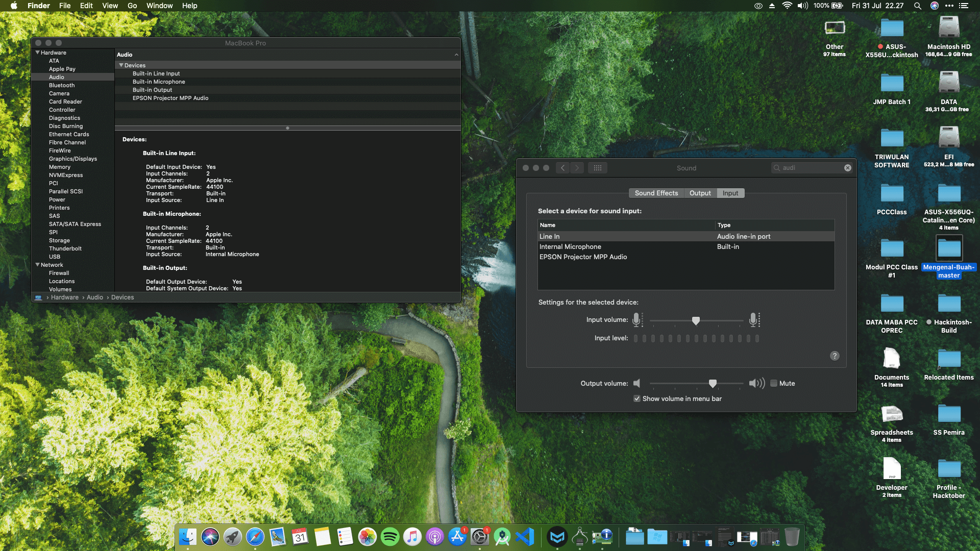The width and height of the screenshot is (980, 551).
Task: Collapse the Devices disclosure triangle
Action: click(121, 65)
